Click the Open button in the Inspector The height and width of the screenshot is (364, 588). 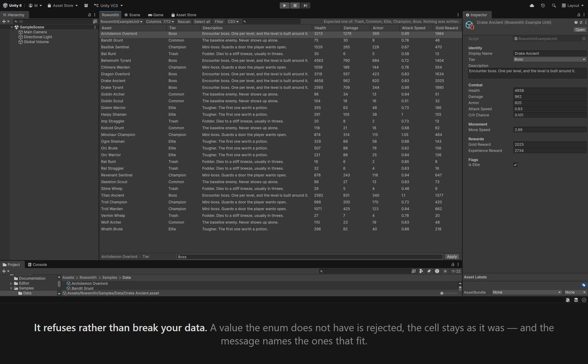(x=580, y=30)
